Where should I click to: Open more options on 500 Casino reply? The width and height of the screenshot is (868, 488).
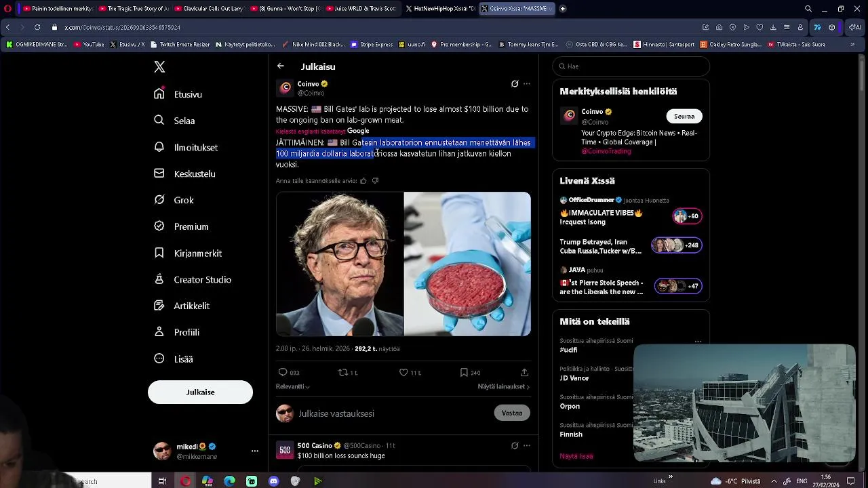pos(527,445)
